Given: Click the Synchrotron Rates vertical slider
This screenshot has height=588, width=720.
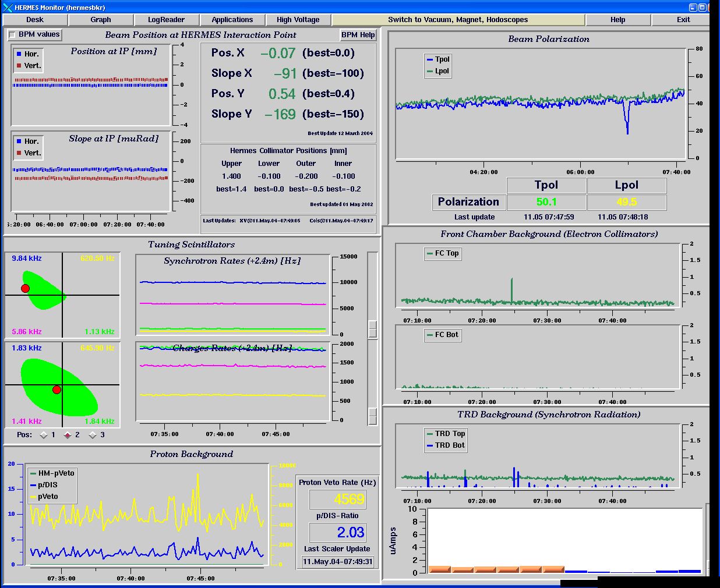Looking at the screenshot, I should [373, 295].
